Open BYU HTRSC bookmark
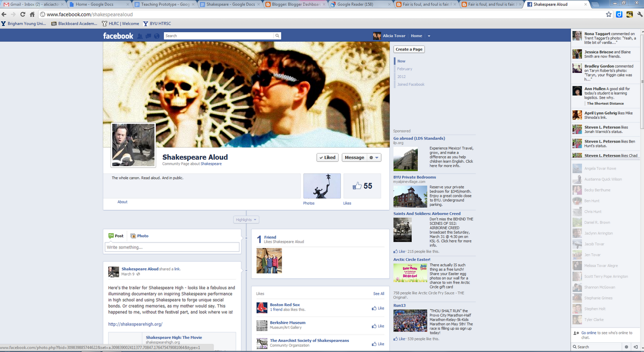The height and width of the screenshot is (352, 644). pyautogui.click(x=157, y=24)
